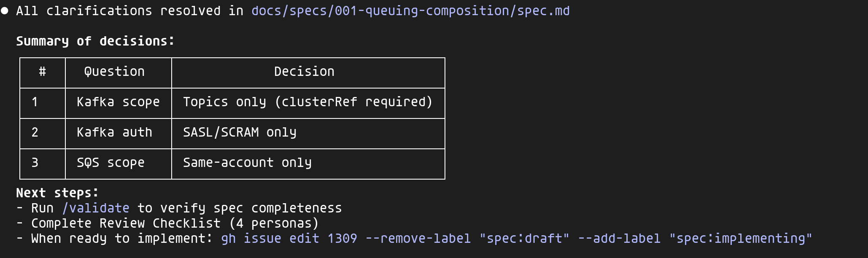Click the gh issue edit 1309 command
868x258 pixels.
click(x=289, y=239)
